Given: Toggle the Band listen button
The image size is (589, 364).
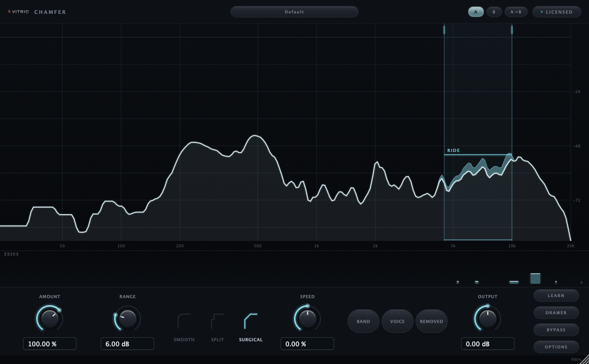Looking at the screenshot, I should (x=363, y=321).
